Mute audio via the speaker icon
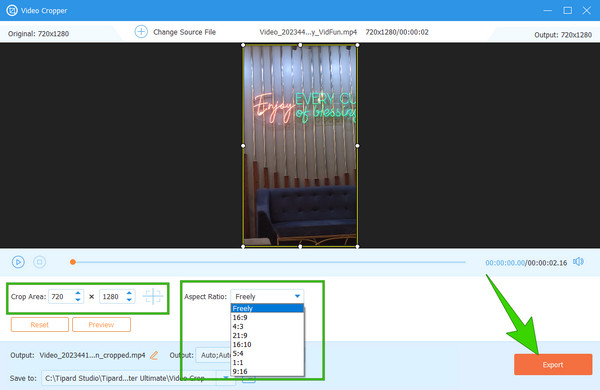Image resolution: width=600 pixels, height=390 pixels. tap(578, 261)
